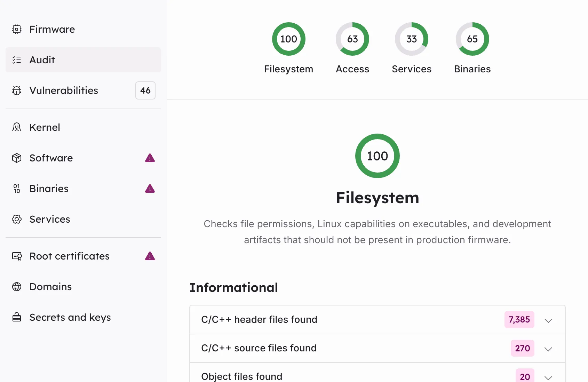This screenshot has width=588, height=382.
Task: Click the Firmware chip icon
Action: point(17,29)
